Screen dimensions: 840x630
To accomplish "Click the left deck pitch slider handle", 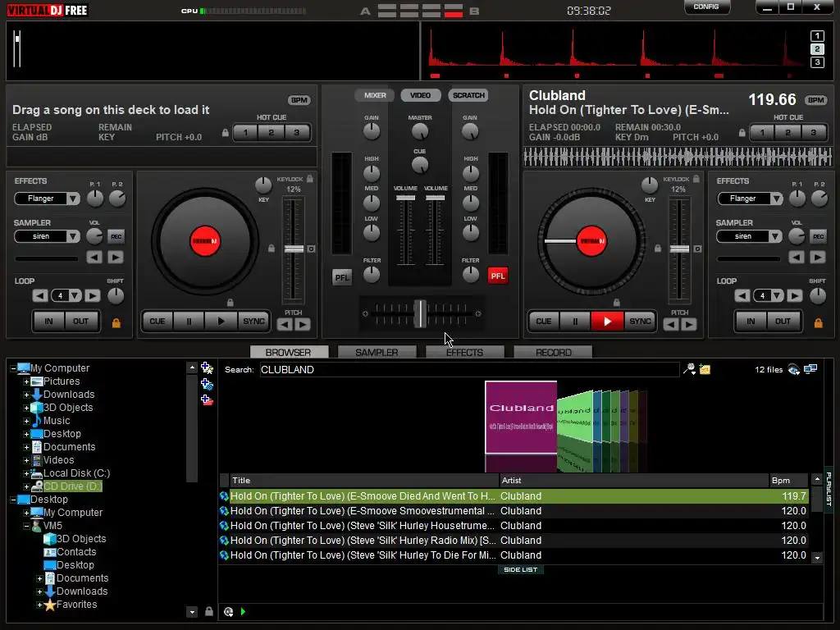I will pyautogui.click(x=294, y=249).
